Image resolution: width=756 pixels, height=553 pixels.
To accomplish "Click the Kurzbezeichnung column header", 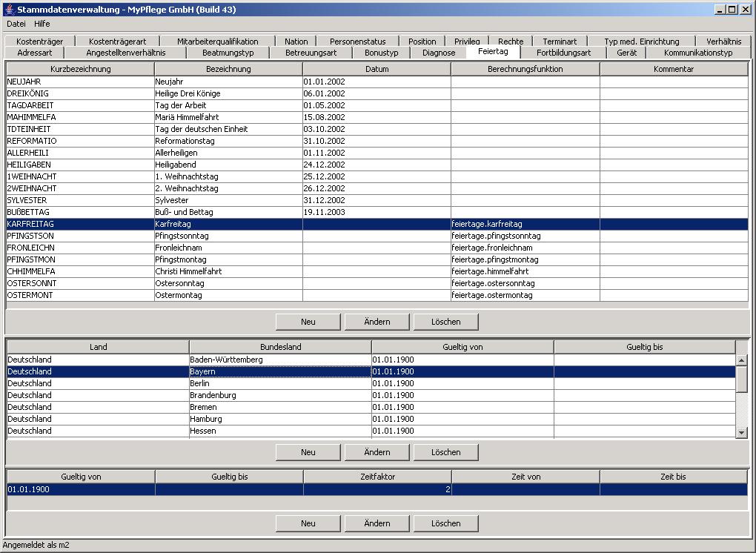I will 81,69.
